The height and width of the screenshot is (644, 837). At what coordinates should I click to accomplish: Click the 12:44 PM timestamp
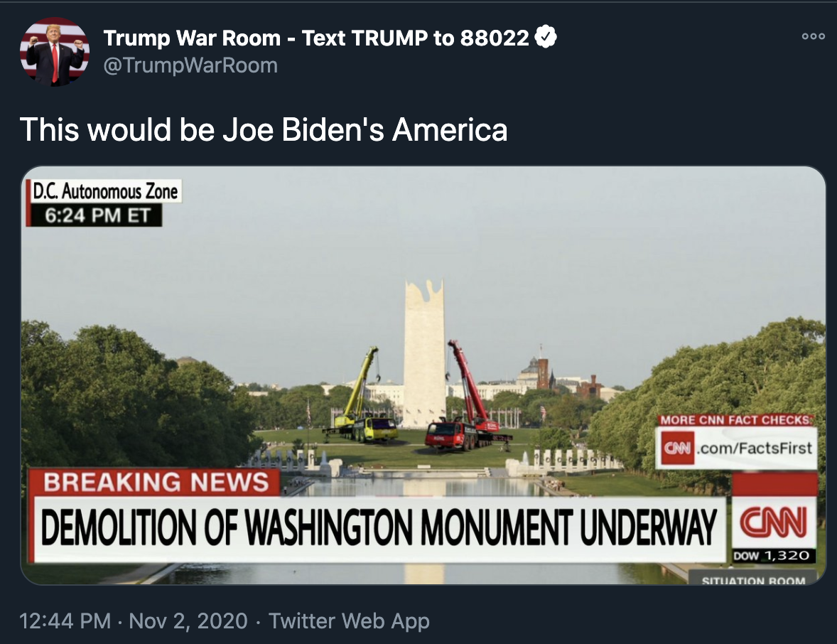click(x=65, y=621)
